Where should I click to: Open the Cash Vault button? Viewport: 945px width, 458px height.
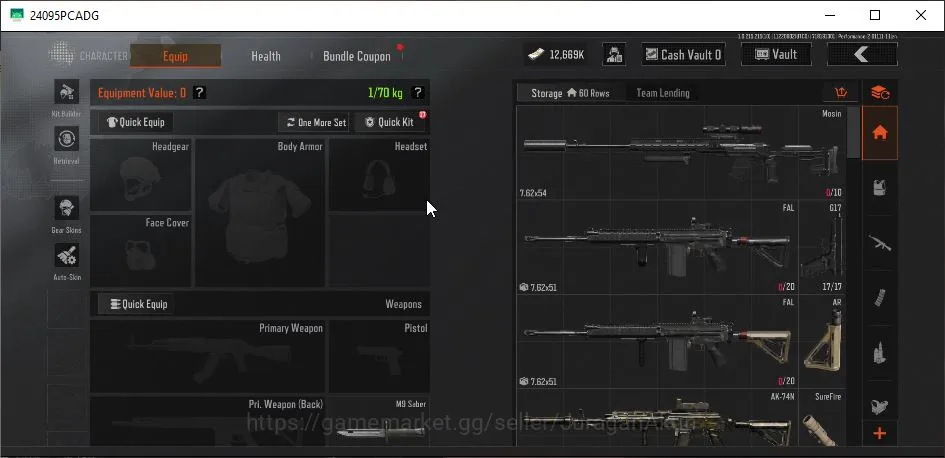click(x=683, y=55)
